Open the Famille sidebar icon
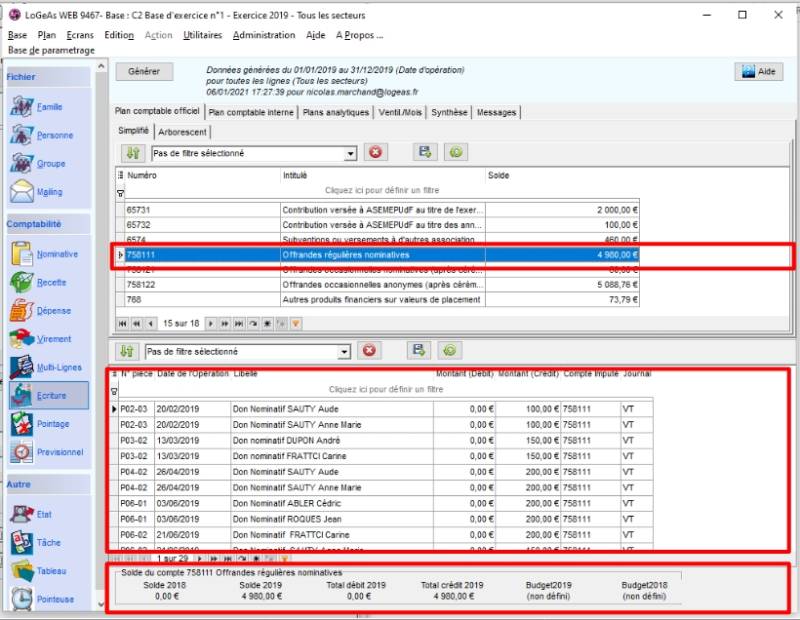This screenshot has width=800, height=620. pyautogui.click(x=22, y=107)
